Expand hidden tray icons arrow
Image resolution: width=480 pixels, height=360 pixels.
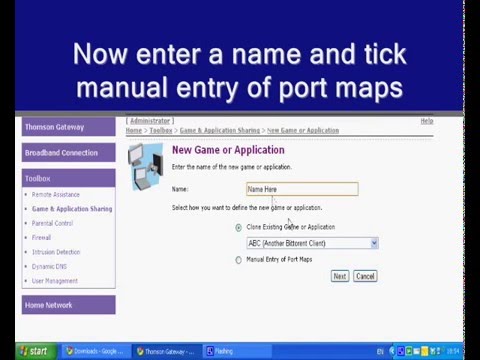[392, 351]
